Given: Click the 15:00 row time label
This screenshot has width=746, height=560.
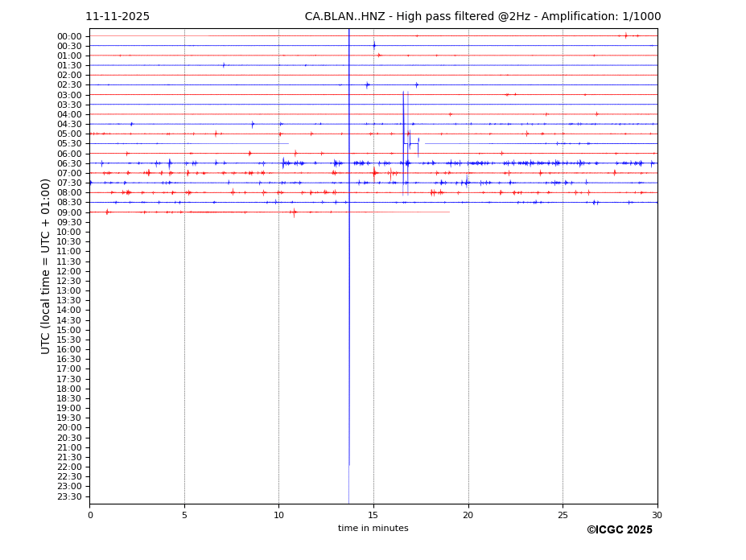Looking at the screenshot, I should [69, 330].
